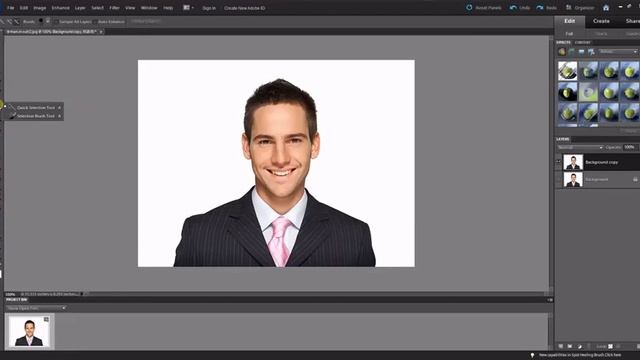Select the Quick edit mode sub-tab
This screenshot has height=360, width=640.
tap(601, 34)
